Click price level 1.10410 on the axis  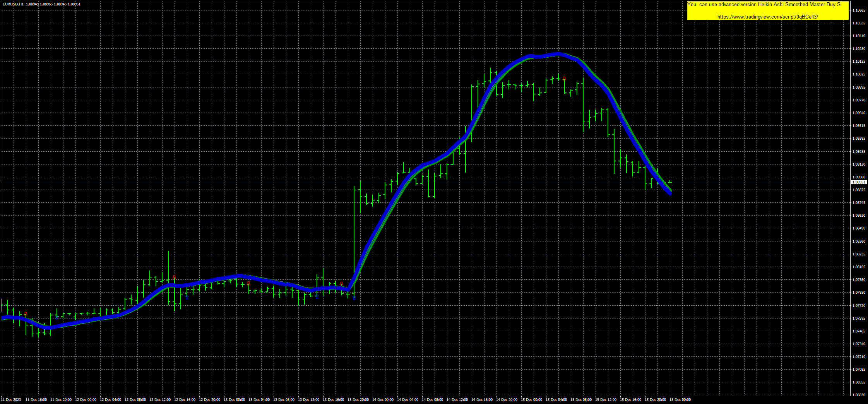click(x=859, y=36)
